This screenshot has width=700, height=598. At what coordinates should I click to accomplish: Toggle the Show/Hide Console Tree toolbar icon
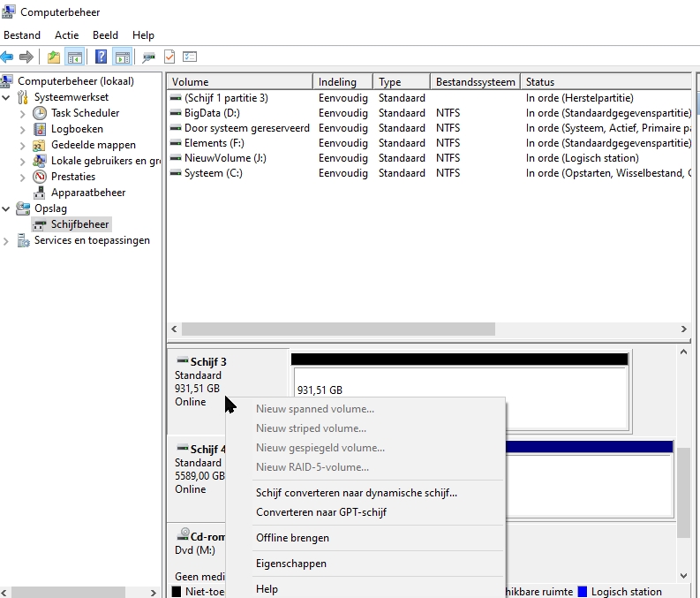[75, 57]
